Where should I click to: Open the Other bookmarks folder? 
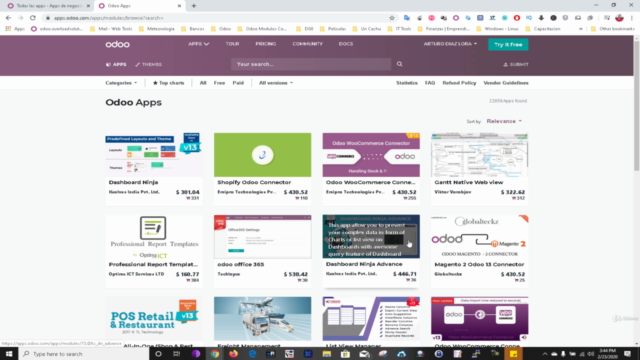point(613,29)
